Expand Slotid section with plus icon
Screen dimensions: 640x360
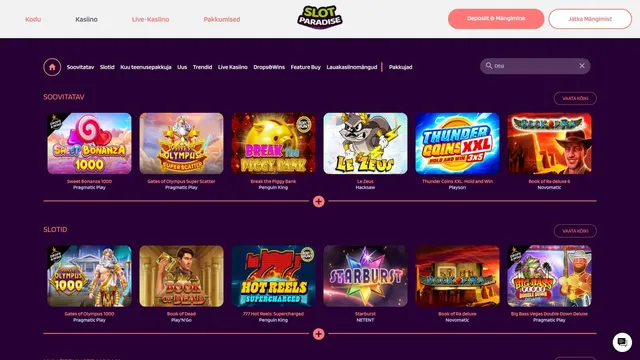point(319,334)
